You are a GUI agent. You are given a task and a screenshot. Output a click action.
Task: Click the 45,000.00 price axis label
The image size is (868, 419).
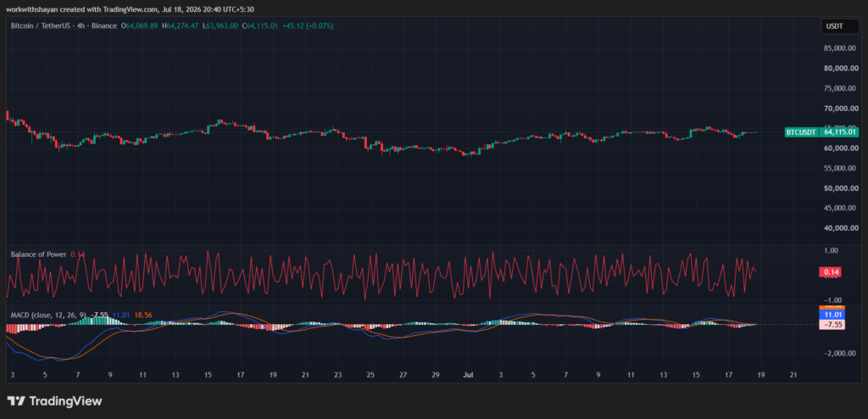point(842,208)
